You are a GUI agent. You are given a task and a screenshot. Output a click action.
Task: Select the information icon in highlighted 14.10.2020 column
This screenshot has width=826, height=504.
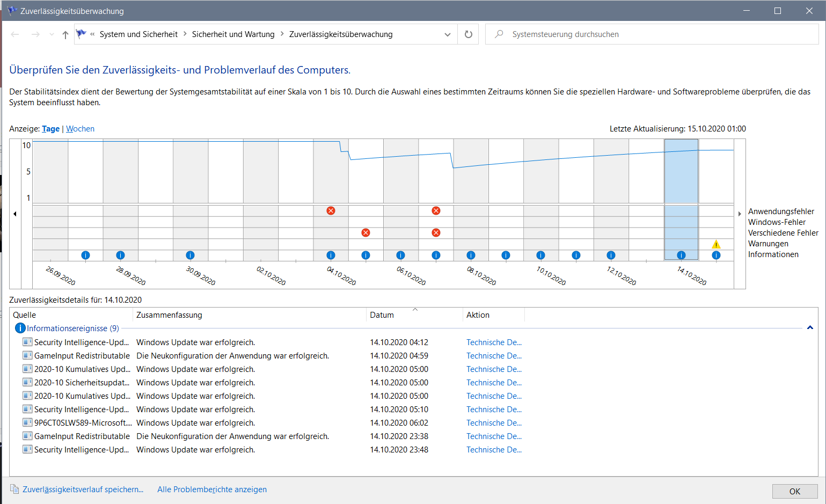(681, 255)
